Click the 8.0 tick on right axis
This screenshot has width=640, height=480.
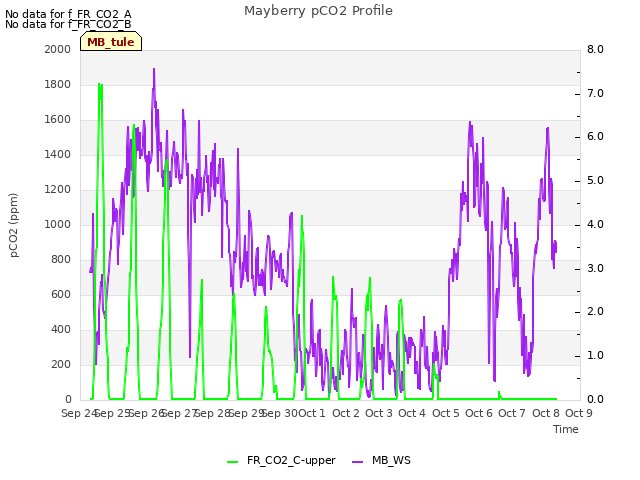595,49
